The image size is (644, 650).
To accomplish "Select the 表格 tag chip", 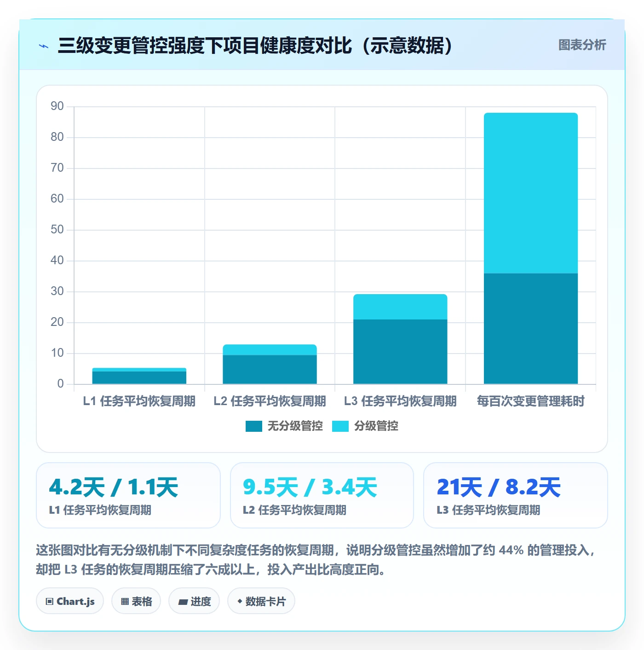I will (x=136, y=601).
